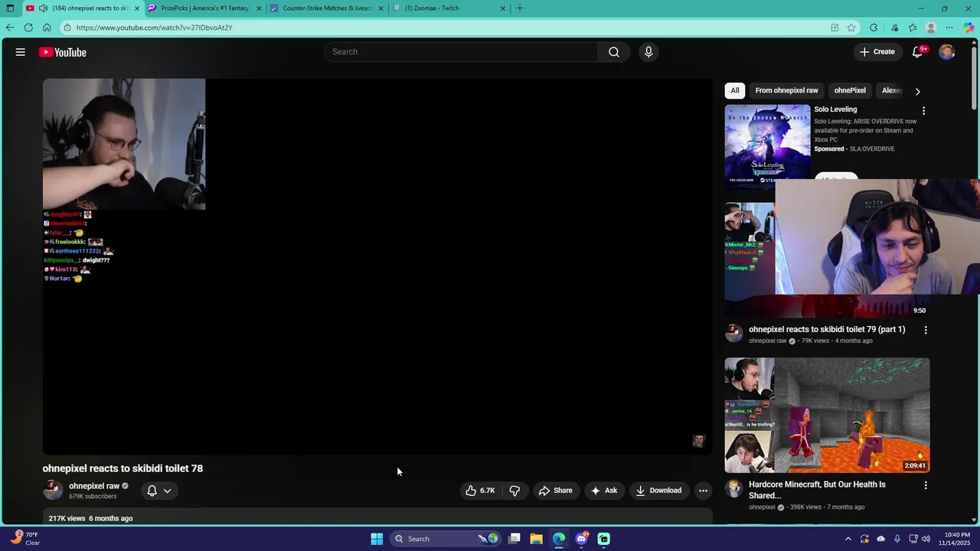Click the video player area
This screenshot has width=980, height=551.
coord(377,267)
